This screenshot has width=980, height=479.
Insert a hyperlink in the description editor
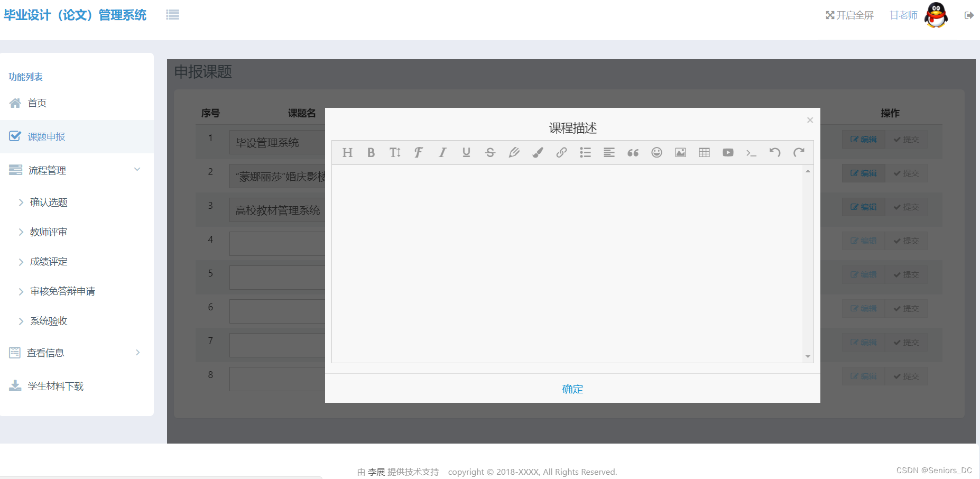[x=561, y=152]
